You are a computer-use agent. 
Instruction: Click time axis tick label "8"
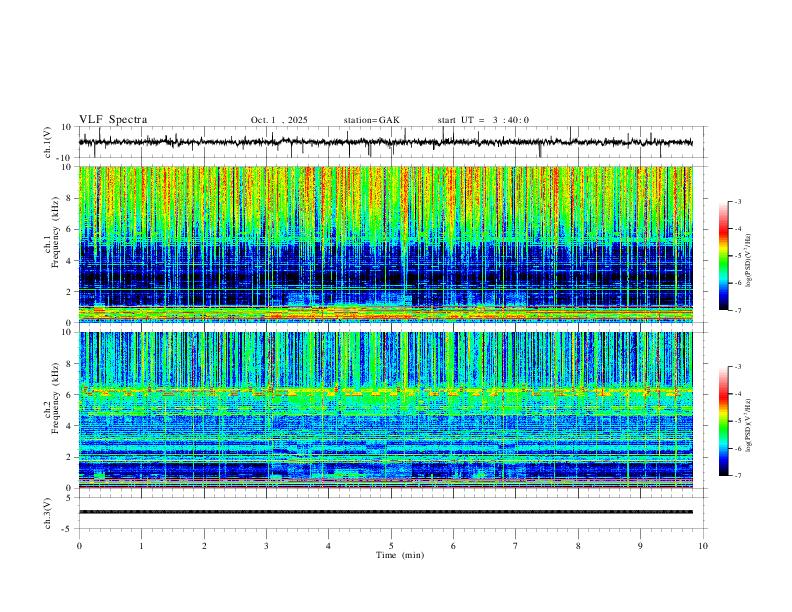pyautogui.click(x=578, y=546)
